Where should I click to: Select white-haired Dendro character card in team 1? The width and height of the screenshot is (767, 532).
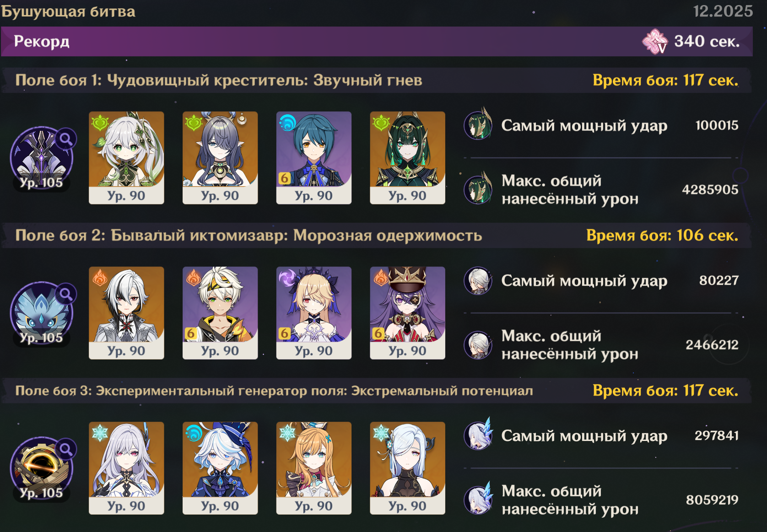pos(126,158)
